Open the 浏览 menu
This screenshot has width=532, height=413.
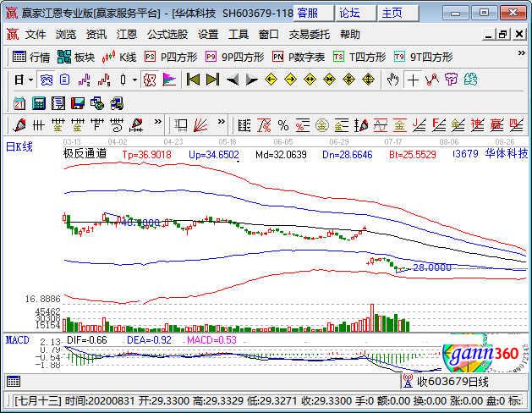[66, 34]
